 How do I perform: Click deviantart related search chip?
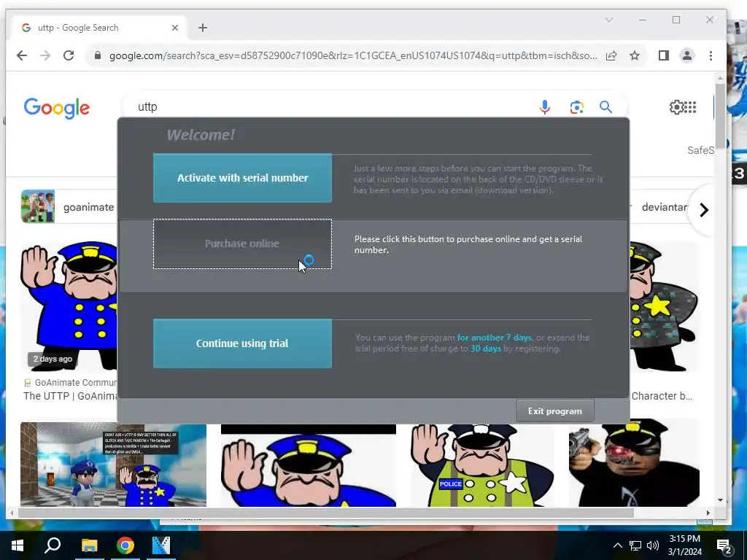point(664,207)
